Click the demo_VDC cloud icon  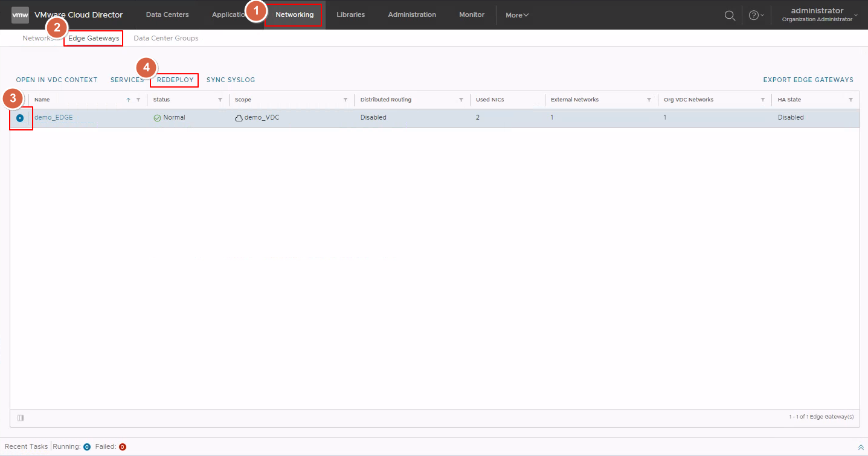[x=239, y=118]
